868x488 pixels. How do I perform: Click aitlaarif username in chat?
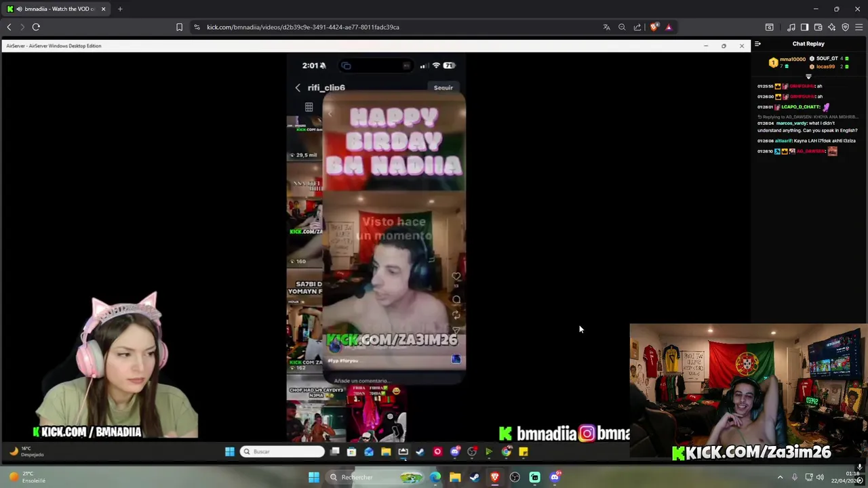tap(784, 140)
